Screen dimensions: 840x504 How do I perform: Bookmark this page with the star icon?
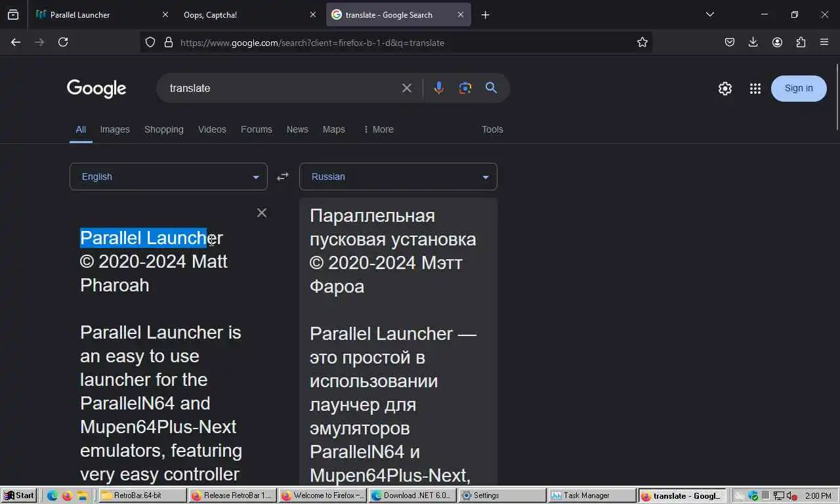click(642, 42)
